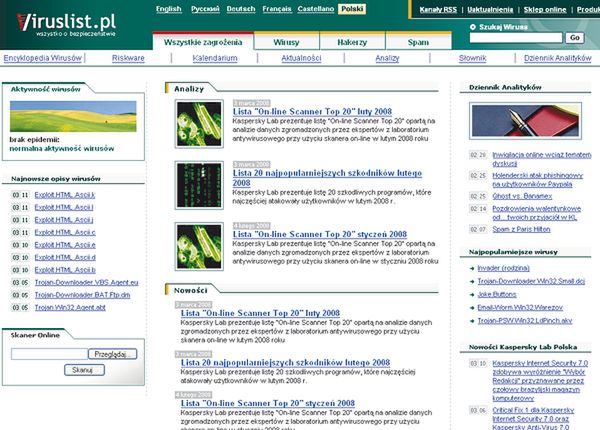Open Trojan-Downloader.BAT.Ftp.dm description
Viewport: 600px width, 430px height.
tap(82, 295)
